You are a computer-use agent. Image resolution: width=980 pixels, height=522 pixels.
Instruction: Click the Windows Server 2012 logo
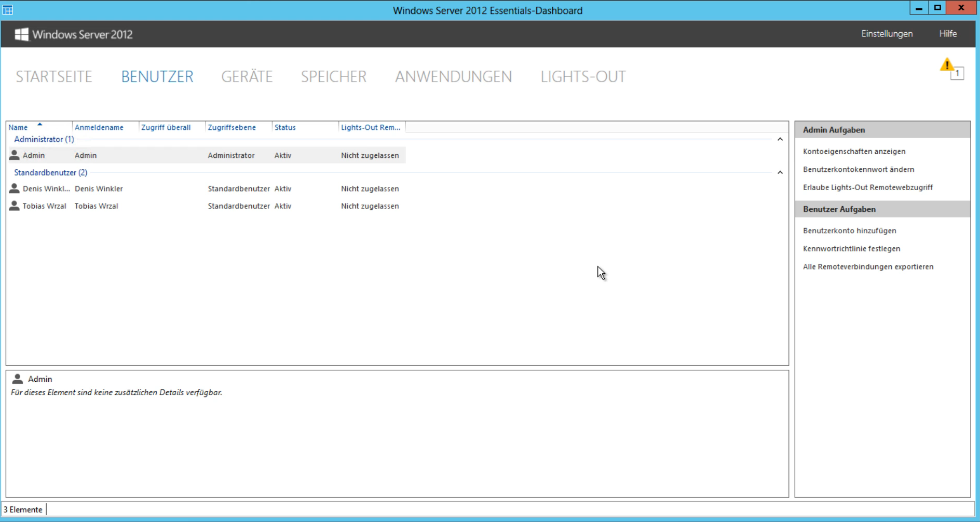click(21, 34)
